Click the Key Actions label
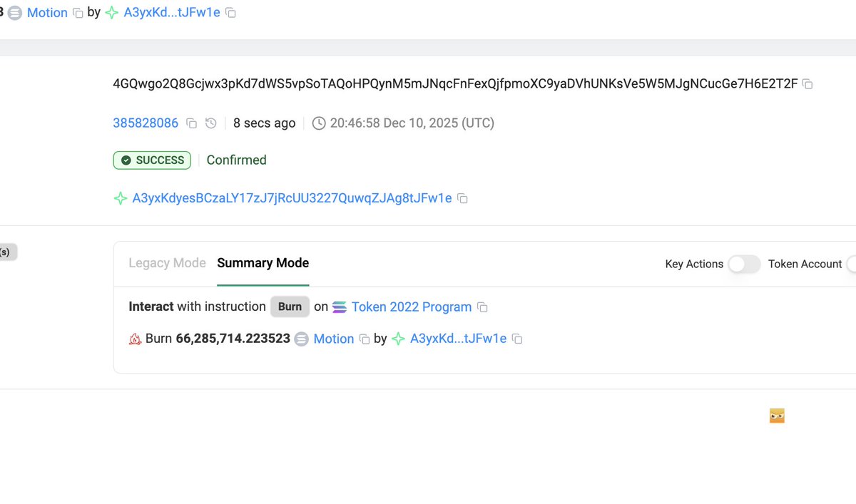 pos(694,264)
